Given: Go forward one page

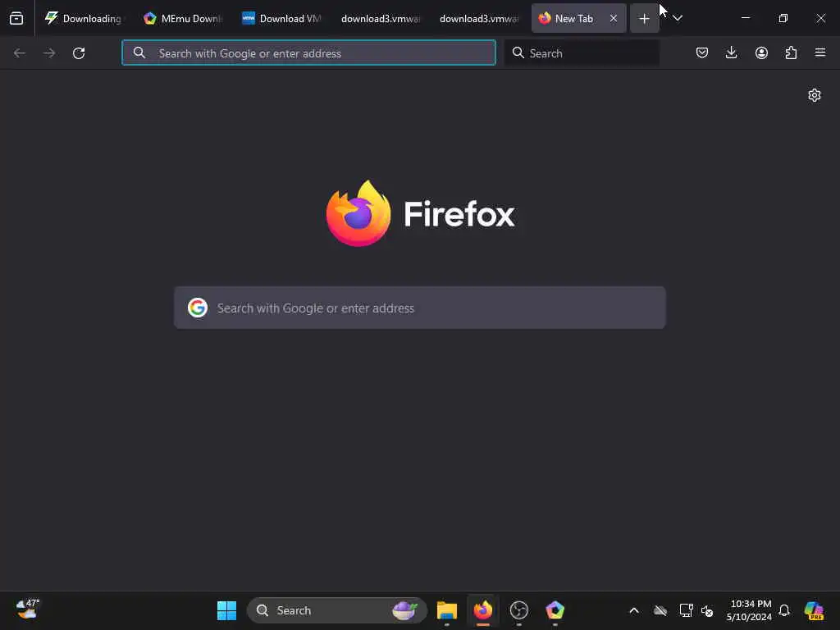Looking at the screenshot, I should click(x=49, y=53).
